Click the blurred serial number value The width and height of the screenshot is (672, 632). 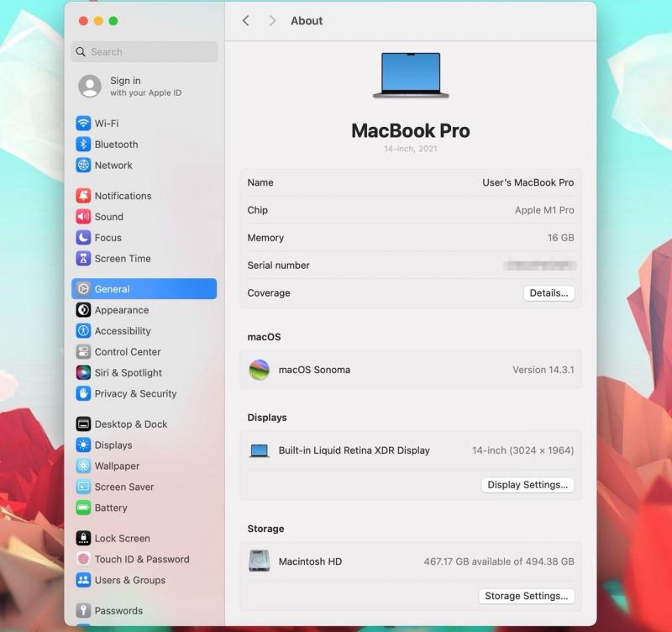540,266
